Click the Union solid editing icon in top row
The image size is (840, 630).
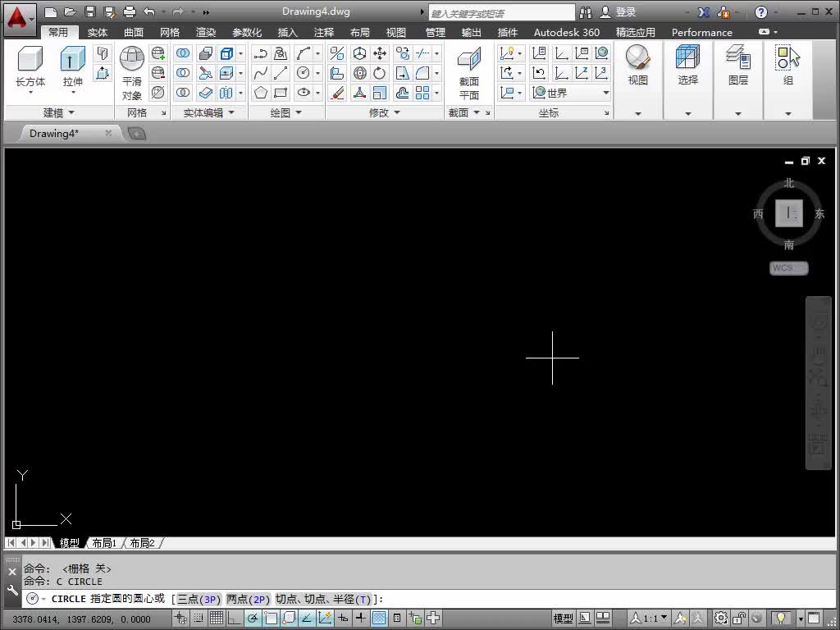pyautogui.click(x=183, y=53)
